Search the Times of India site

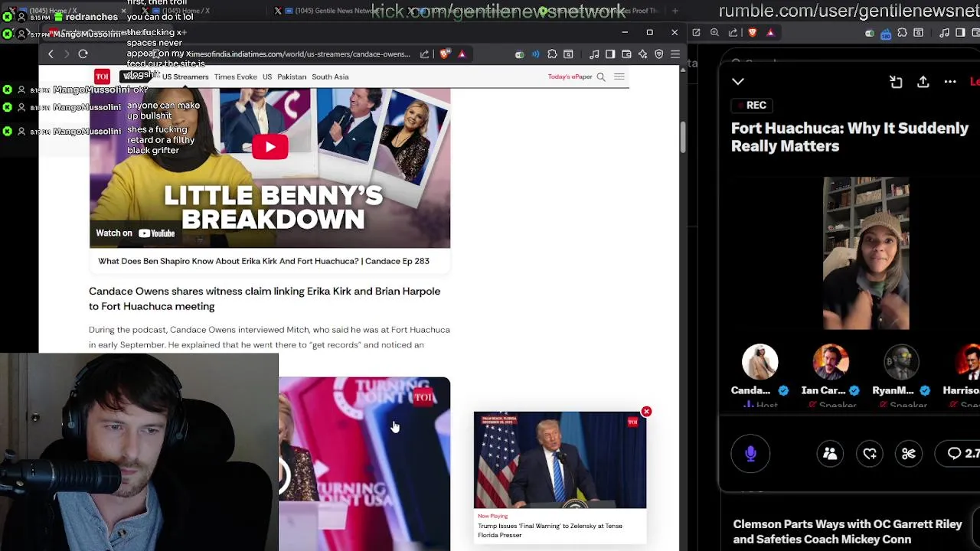point(601,77)
